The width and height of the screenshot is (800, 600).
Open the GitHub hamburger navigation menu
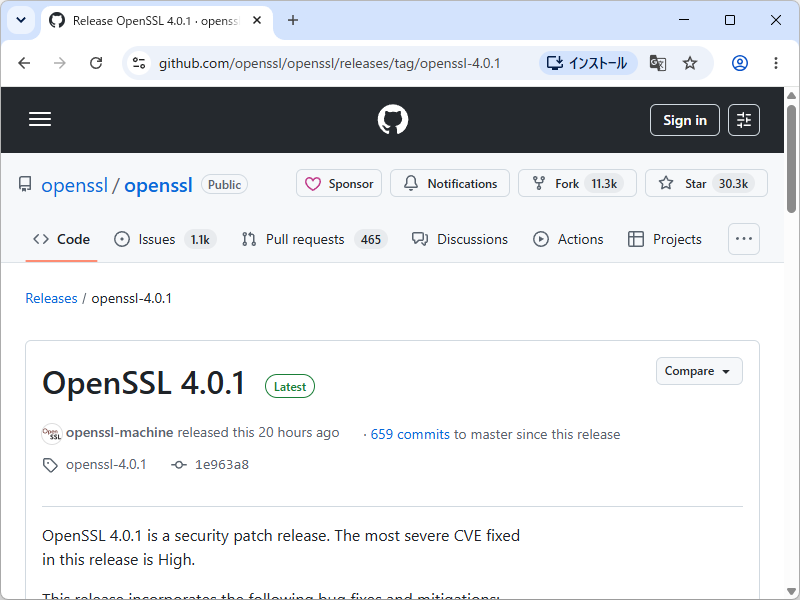[40, 119]
